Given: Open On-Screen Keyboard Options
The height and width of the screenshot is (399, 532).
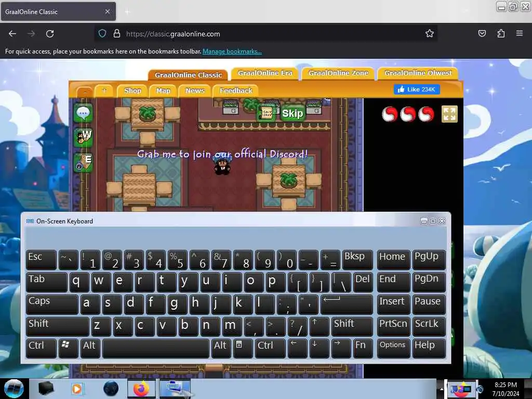Looking at the screenshot, I should click(x=393, y=349).
